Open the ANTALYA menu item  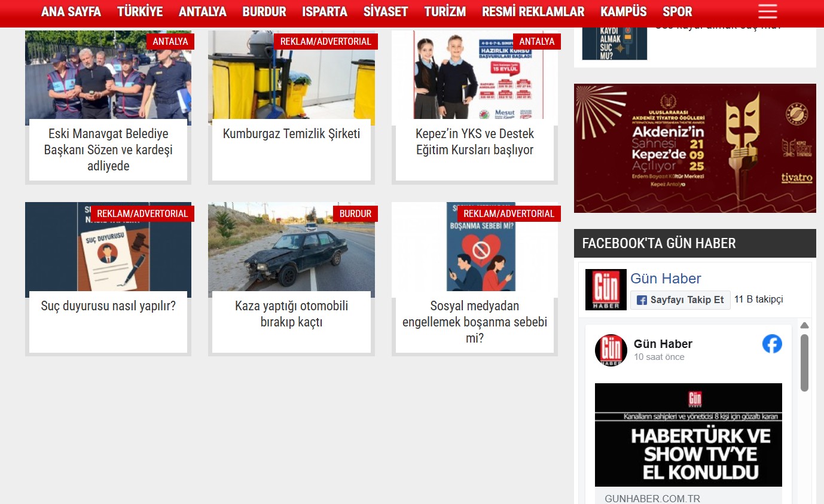coord(202,12)
